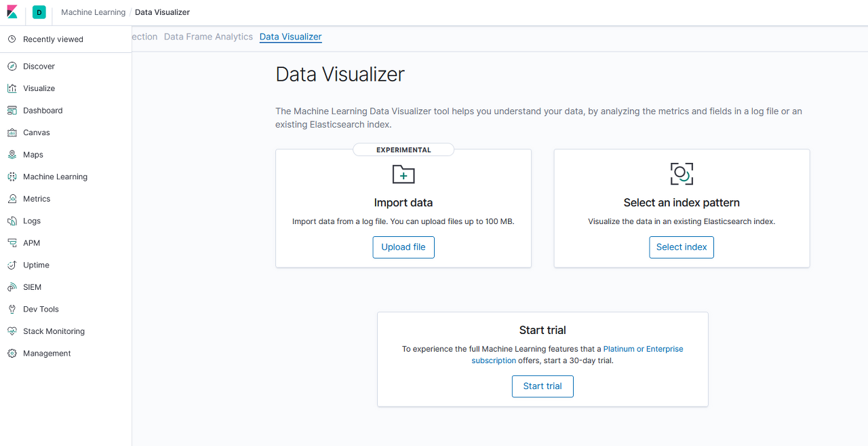868x446 pixels.
Task: Click the EXPERIMENTAL badge
Action: pyautogui.click(x=403, y=149)
